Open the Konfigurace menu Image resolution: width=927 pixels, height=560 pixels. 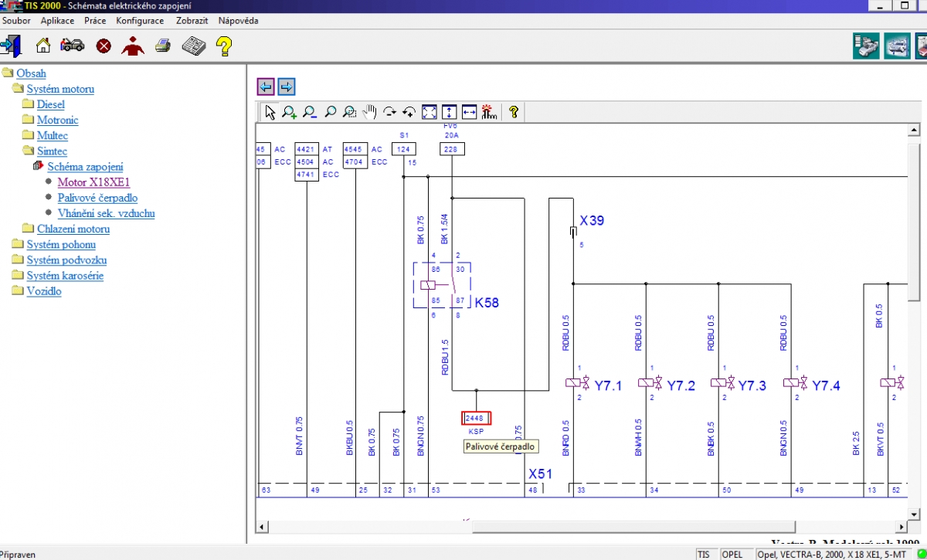[140, 21]
